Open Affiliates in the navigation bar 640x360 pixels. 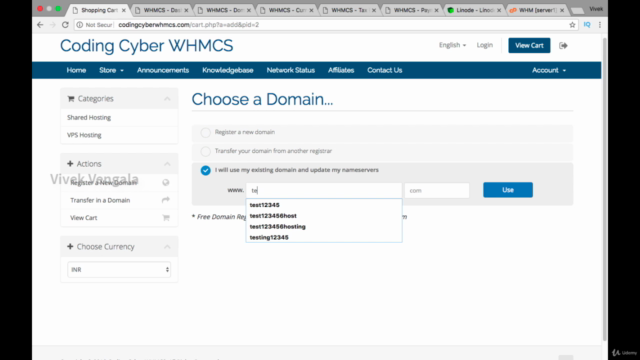tap(341, 70)
